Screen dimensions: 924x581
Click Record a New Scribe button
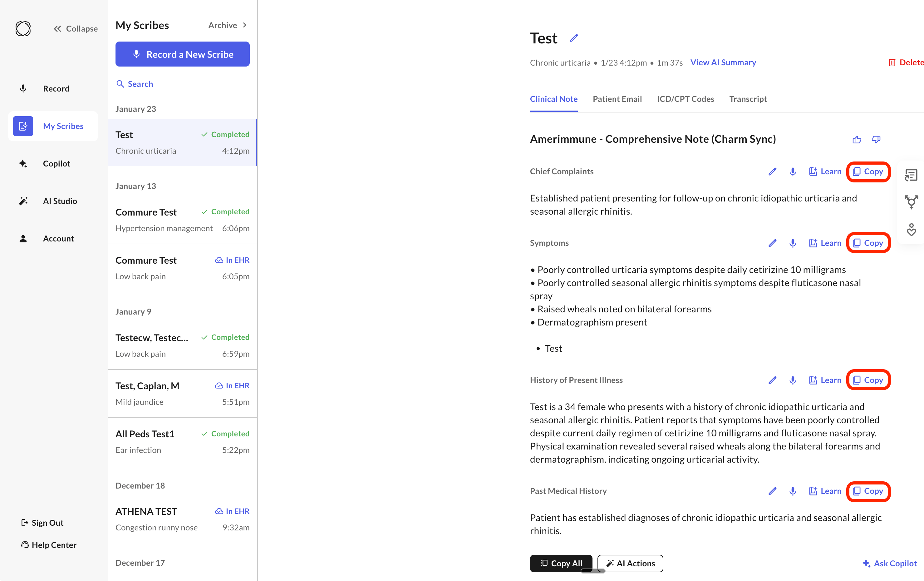tap(182, 54)
